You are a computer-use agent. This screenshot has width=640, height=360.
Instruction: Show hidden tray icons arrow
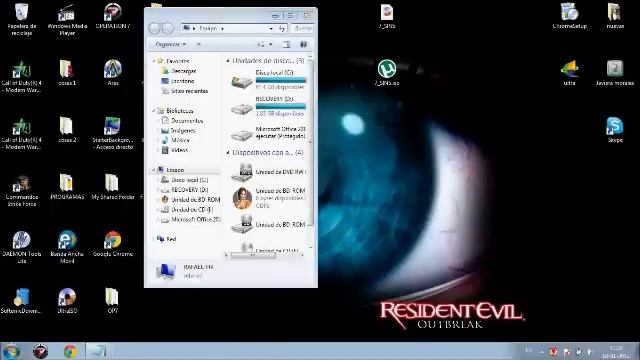[x=542, y=351]
